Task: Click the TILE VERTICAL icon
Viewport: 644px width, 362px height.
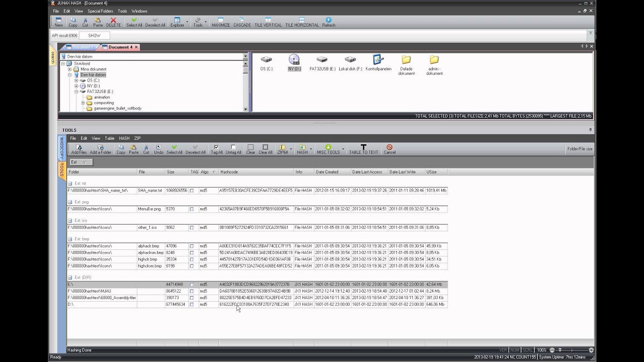Action: (268, 22)
